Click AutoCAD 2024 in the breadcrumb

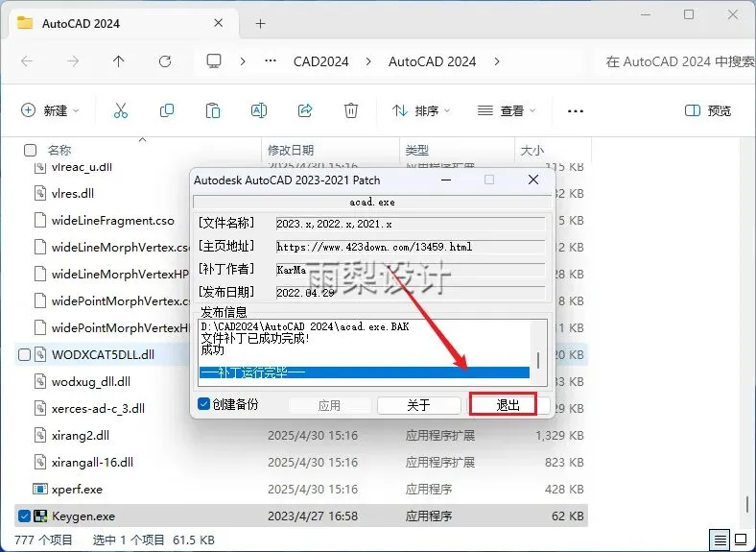click(432, 61)
